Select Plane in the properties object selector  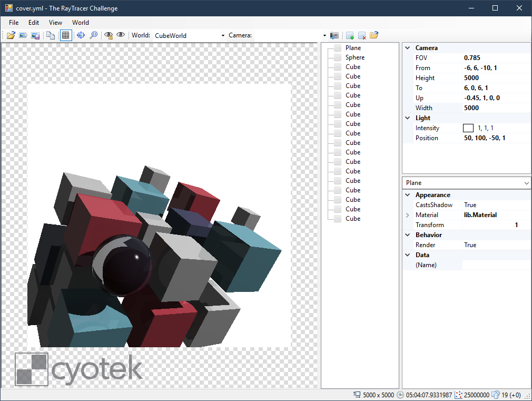[466, 182]
